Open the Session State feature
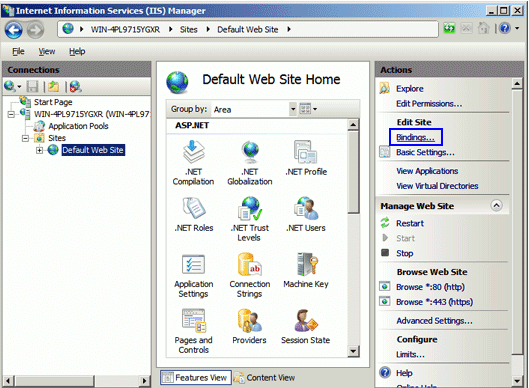The image size is (529, 388). point(306,326)
